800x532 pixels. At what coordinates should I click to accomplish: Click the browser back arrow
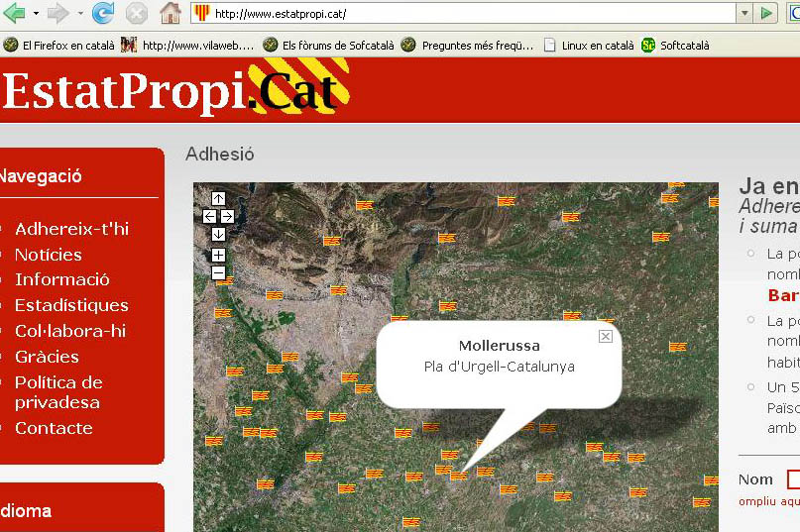(14, 14)
